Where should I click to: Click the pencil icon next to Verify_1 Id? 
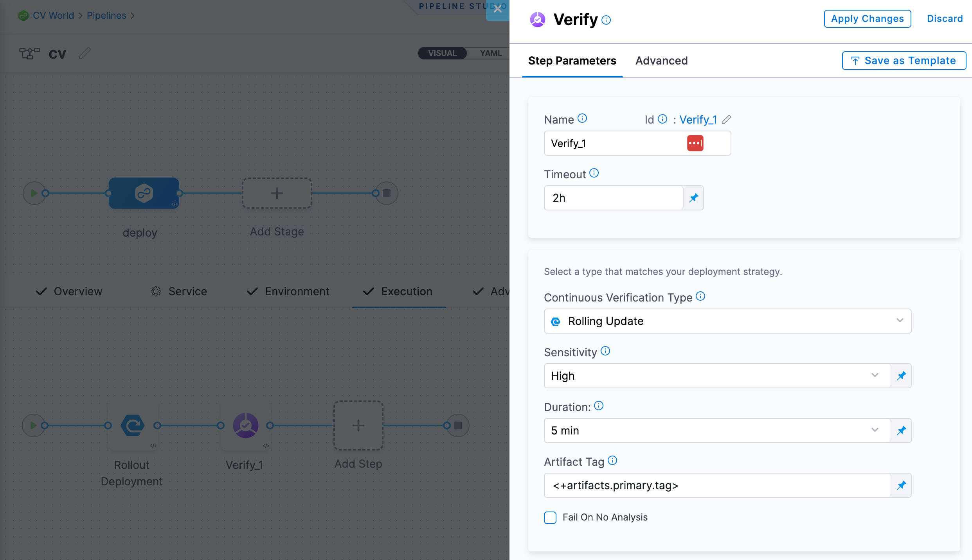point(726,120)
